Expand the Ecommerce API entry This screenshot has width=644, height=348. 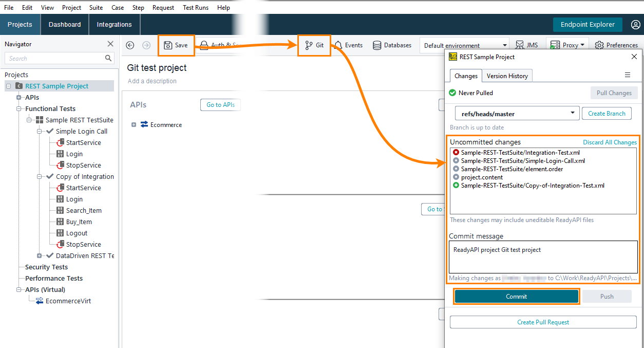[134, 125]
